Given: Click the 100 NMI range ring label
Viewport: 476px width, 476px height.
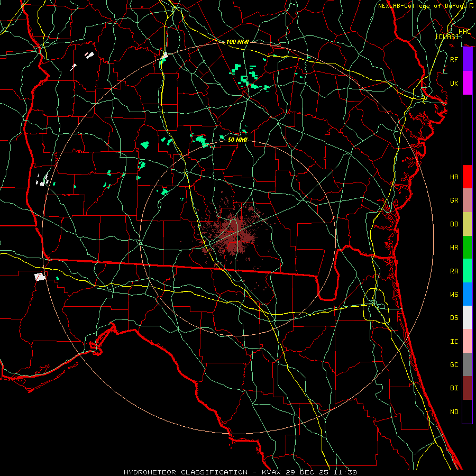Looking at the screenshot, I should pos(237,42).
